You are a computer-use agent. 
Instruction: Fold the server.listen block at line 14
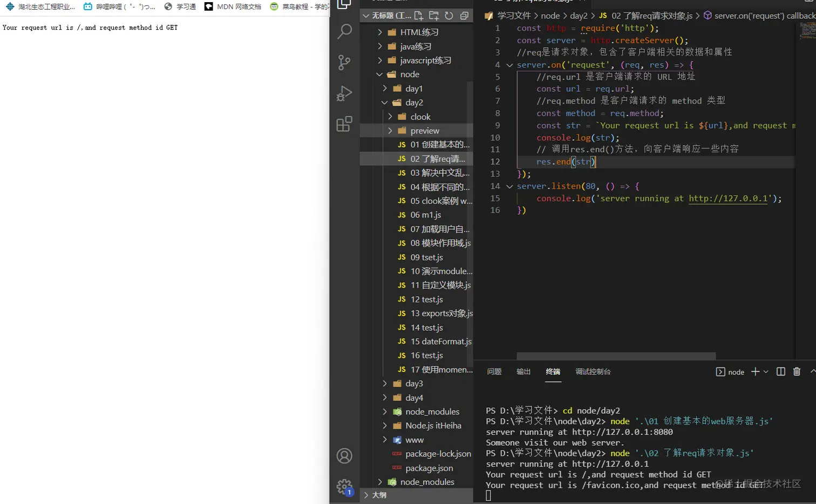(x=509, y=186)
